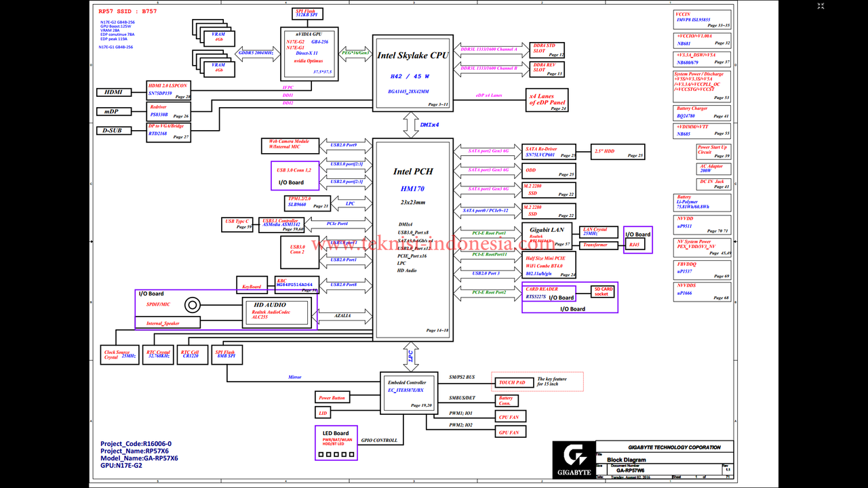Viewport: 868px width, 488px height.
Task: Click 'x4 Lanes of eDP Panel' block
Action: coord(547,100)
